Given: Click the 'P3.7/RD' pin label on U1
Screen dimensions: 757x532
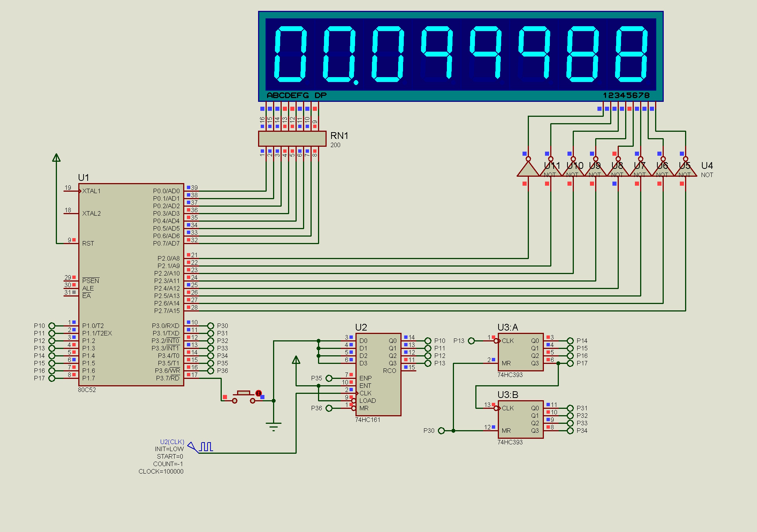Looking at the screenshot, I should point(168,378).
